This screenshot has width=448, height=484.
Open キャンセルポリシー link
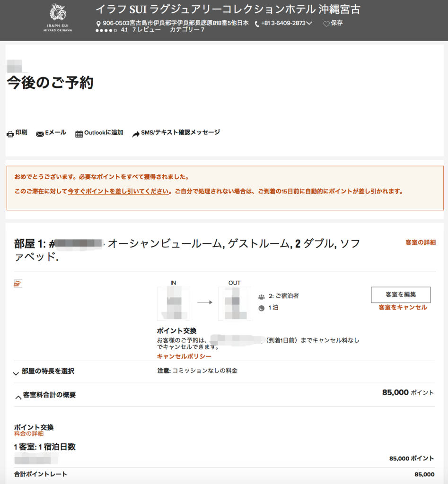coord(184,356)
